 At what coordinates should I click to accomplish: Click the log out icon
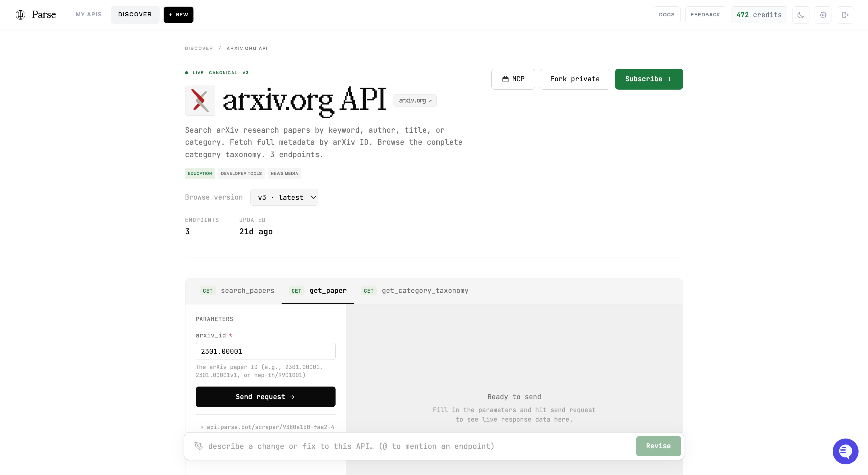click(x=845, y=15)
